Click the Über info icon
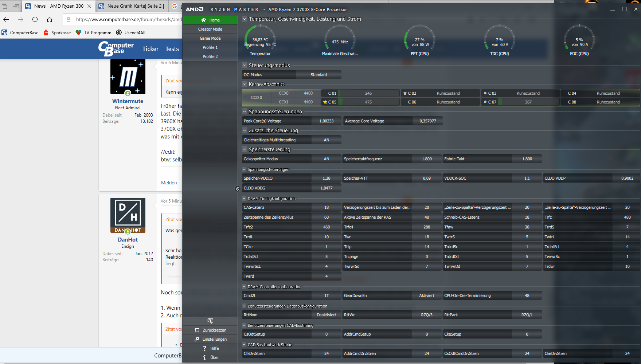This screenshot has width=641, height=364. [204, 357]
